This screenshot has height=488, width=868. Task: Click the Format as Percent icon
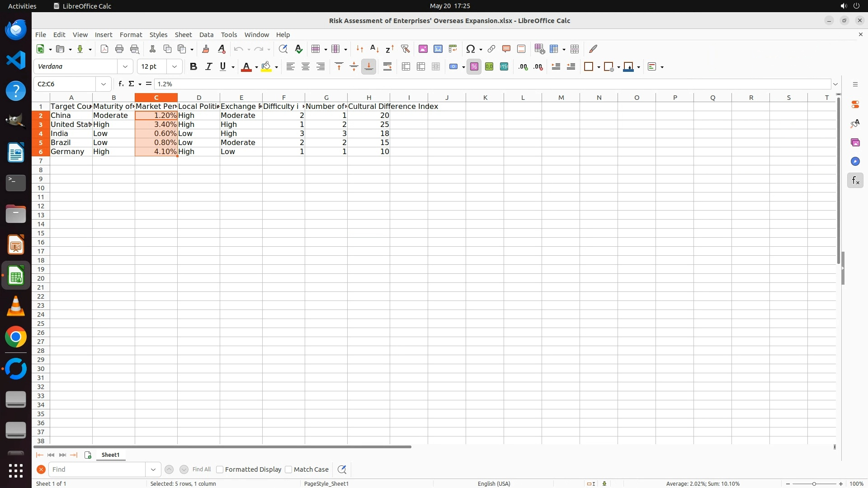coord(474,67)
